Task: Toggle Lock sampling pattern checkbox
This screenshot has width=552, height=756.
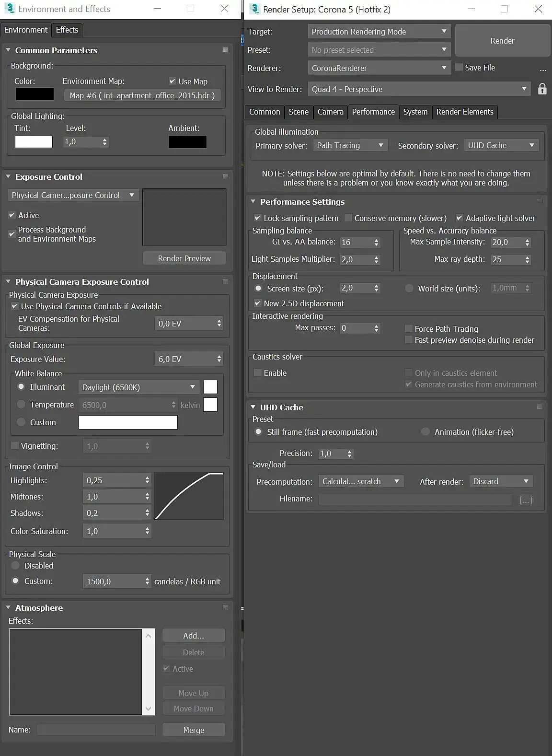Action: (x=258, y=218)
